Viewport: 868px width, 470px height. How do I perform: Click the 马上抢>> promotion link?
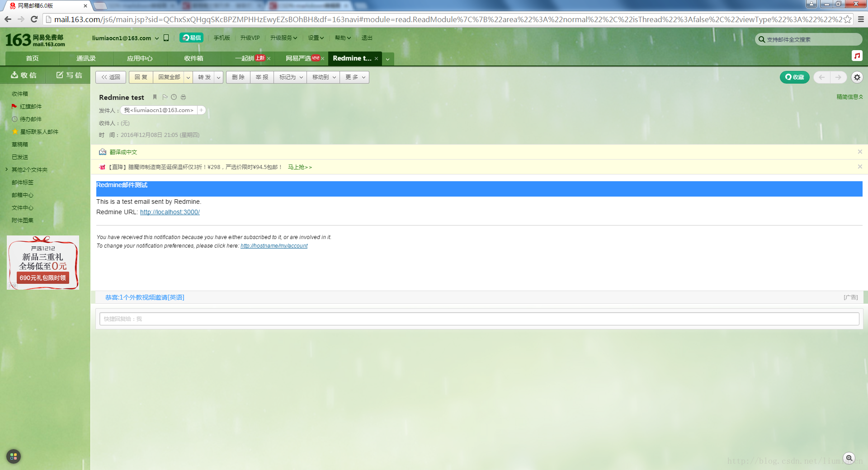(300, 167)
